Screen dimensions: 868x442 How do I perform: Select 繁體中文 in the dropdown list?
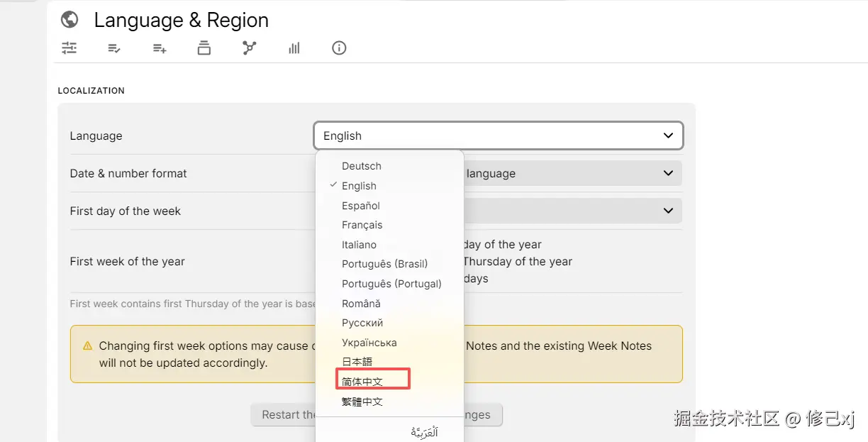click(x=362, y=402)
